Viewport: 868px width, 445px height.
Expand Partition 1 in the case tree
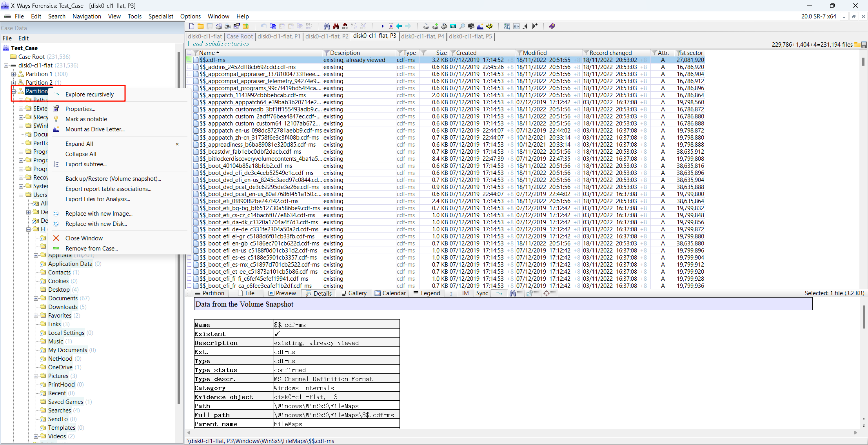[13, 74]
